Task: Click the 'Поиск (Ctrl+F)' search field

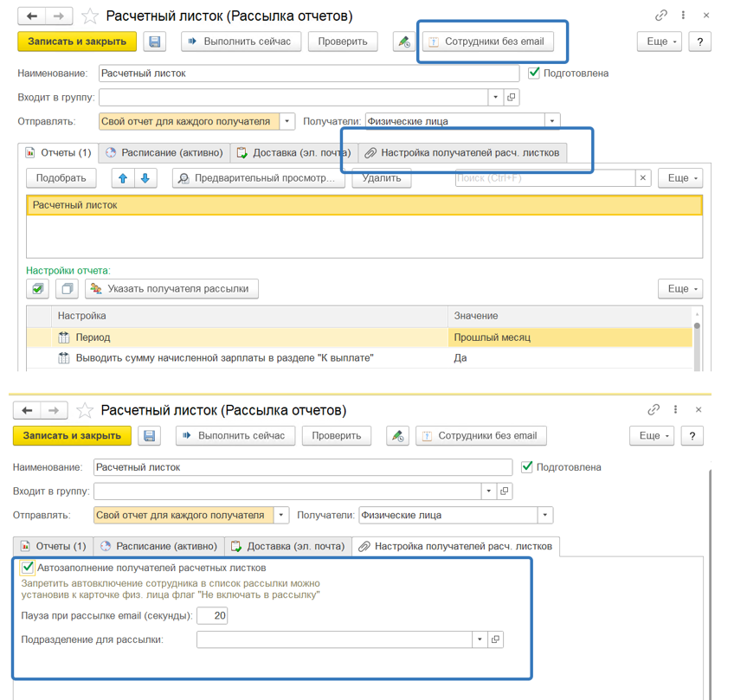Action: 545,177
